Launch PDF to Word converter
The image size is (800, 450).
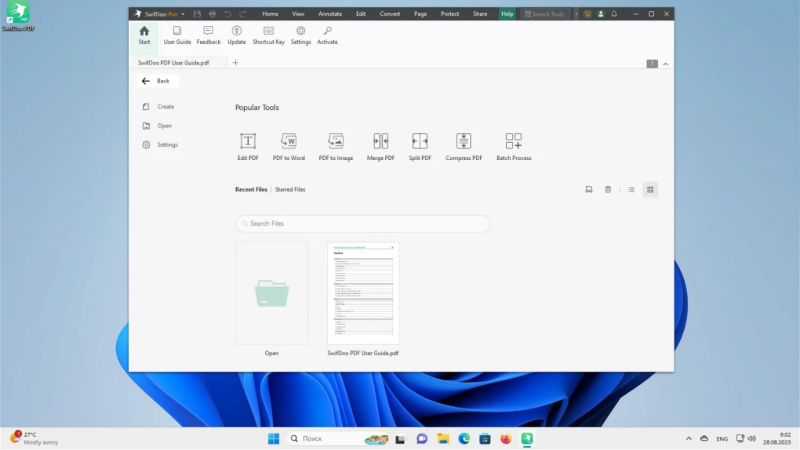[x=289, y=146]
